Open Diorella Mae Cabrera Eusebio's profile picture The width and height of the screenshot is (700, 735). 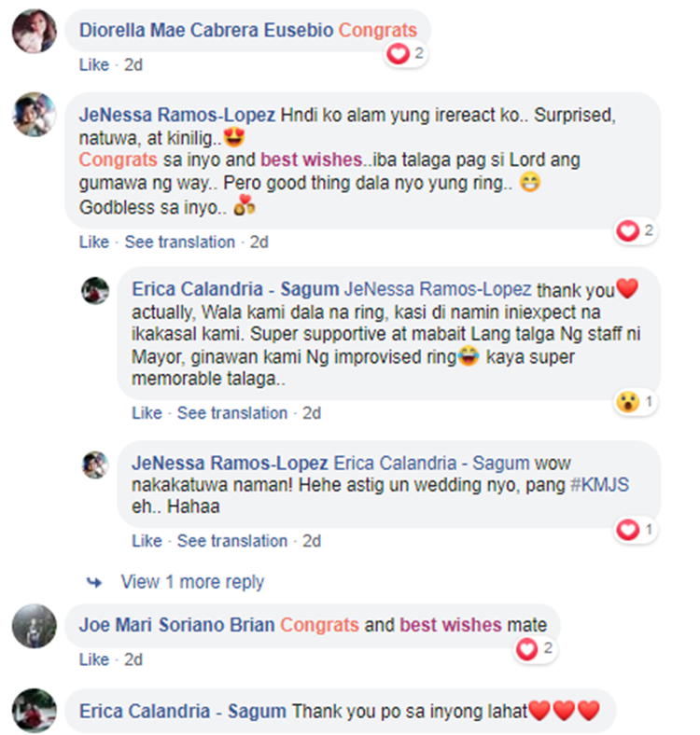point(35,31)
